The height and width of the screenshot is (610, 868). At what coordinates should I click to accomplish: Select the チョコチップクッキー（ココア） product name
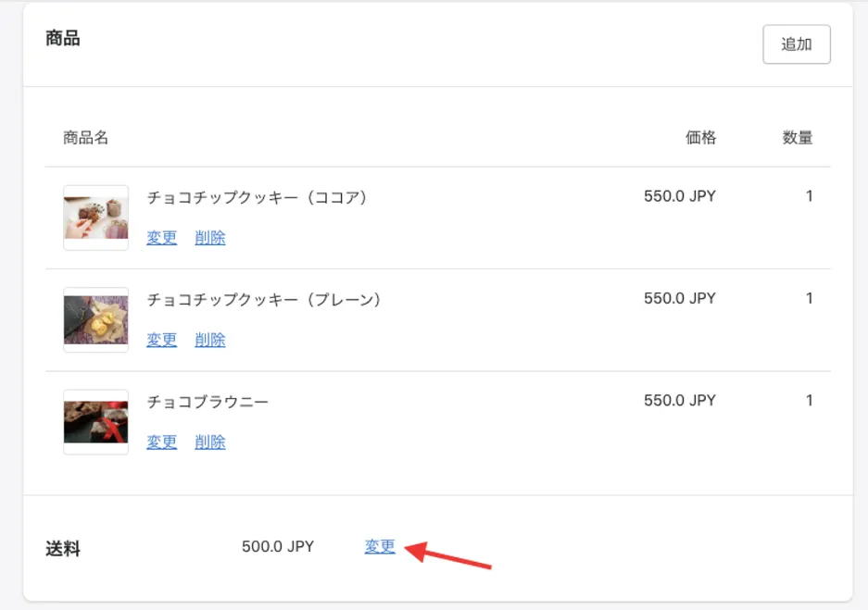tap(257, 197)
